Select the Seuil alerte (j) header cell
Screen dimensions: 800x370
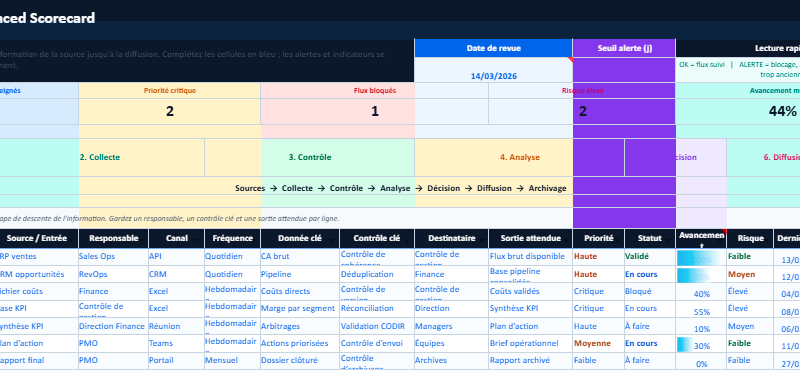point(624,48)
